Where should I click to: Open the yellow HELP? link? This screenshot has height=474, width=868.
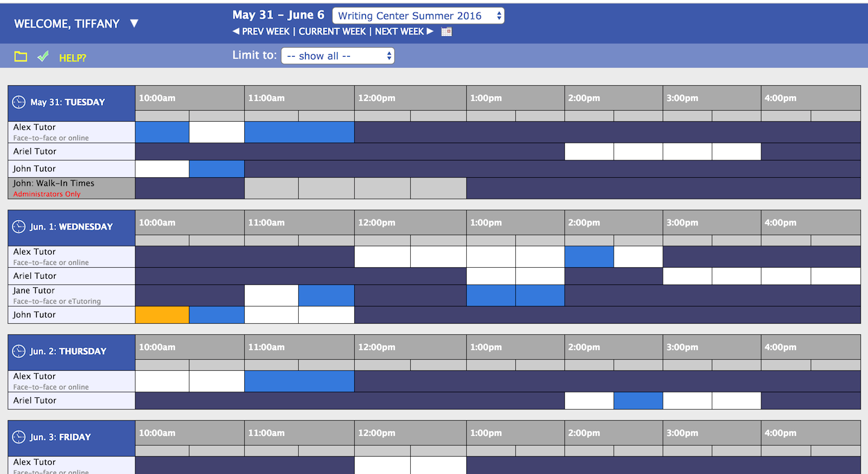pos(73,58)
